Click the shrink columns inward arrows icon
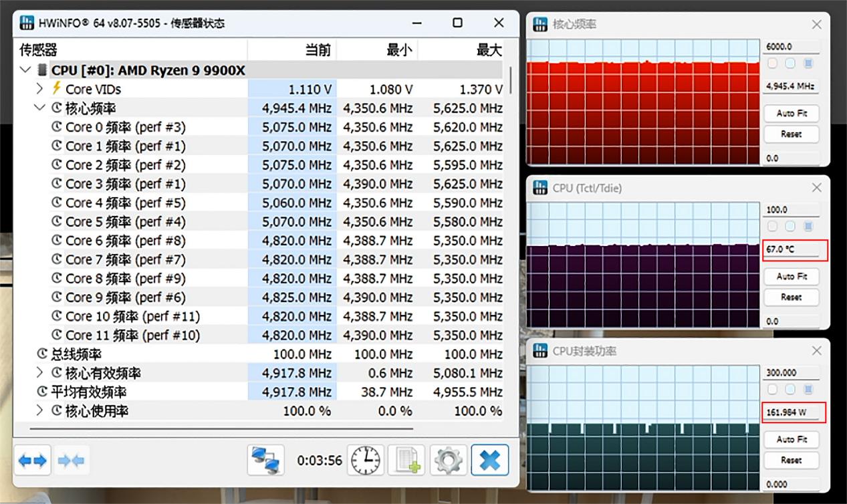 pos(71,460)
